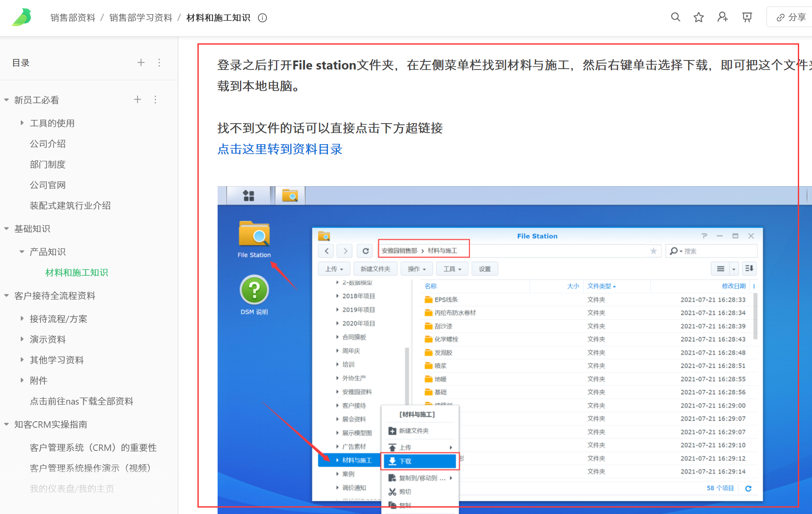Open 公司官网 in the sidebar

pyautogui.click(x=48, y=185)
